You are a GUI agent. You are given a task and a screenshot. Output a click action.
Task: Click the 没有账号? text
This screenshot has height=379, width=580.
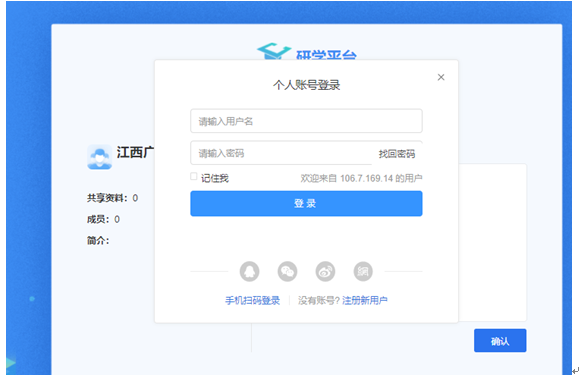coord(319,301)
